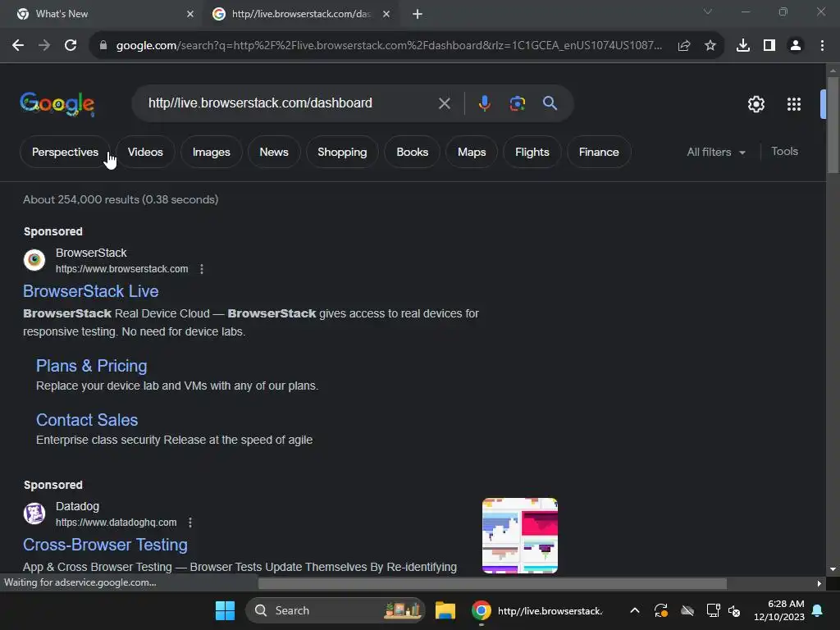
Task: Open the Datadog ad options dots
Action: pyautogui.click(x=190, y=523)
